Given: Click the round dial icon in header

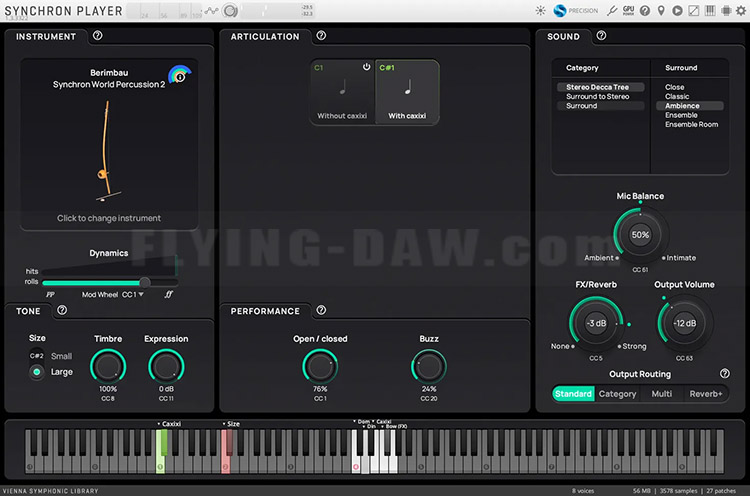Looking at the screenshot, I should click(x=230, y=11).
